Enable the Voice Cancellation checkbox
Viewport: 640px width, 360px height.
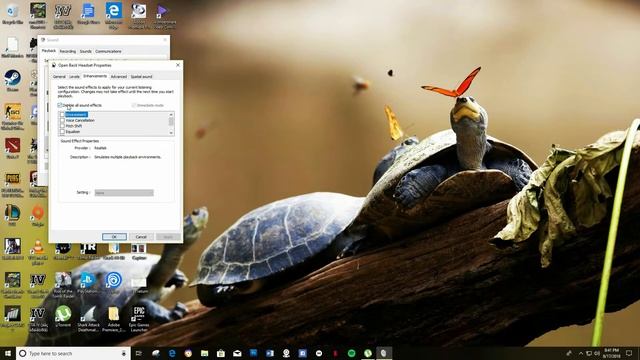62,120
